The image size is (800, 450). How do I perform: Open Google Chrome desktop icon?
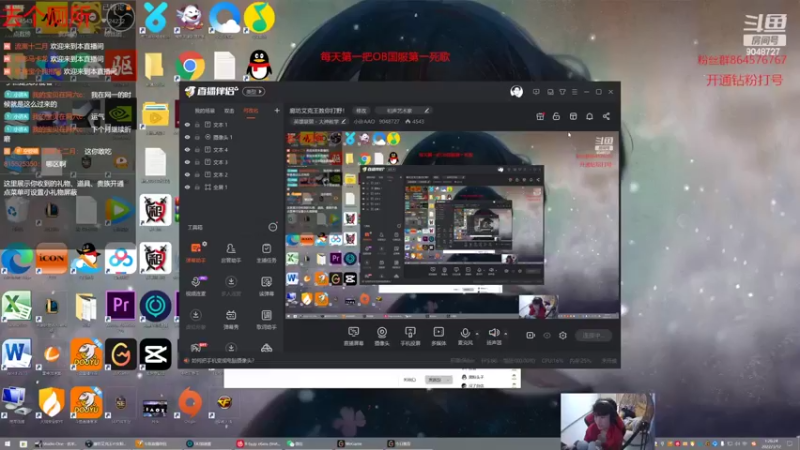[190, 66]
